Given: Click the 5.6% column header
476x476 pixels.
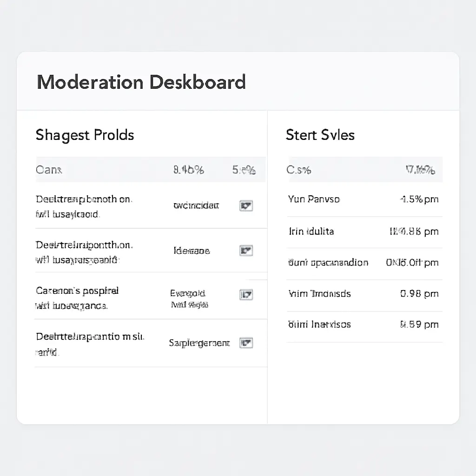Looking at the screenshot, I should click(x=244, y=170).
